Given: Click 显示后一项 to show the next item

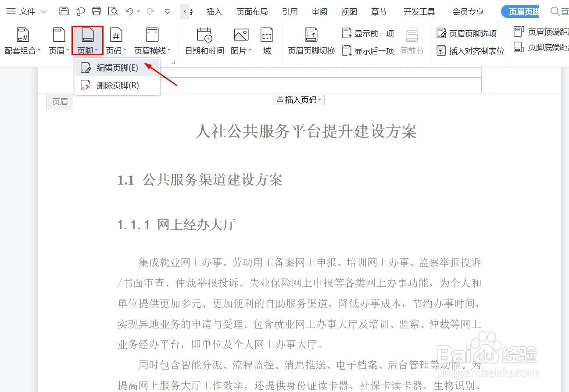Looking at the screenshot, I should click(x=374, y=50).
